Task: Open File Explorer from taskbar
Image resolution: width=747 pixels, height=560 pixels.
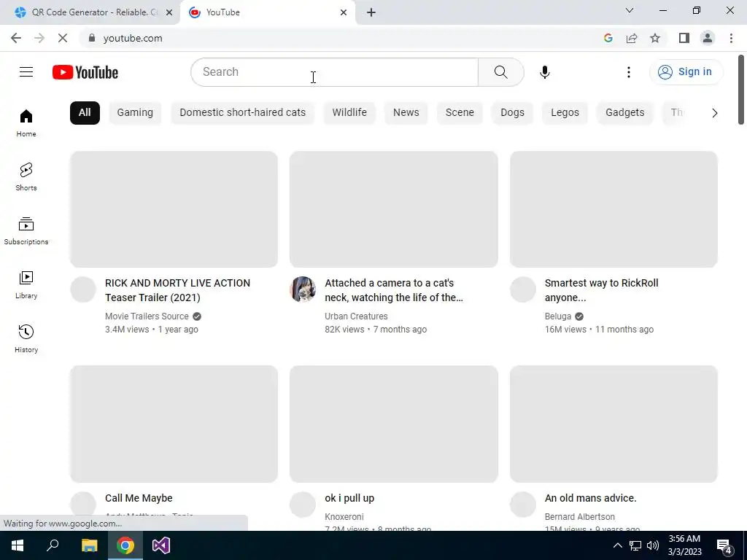Action: pyautogui.click(x=89, y=545)
